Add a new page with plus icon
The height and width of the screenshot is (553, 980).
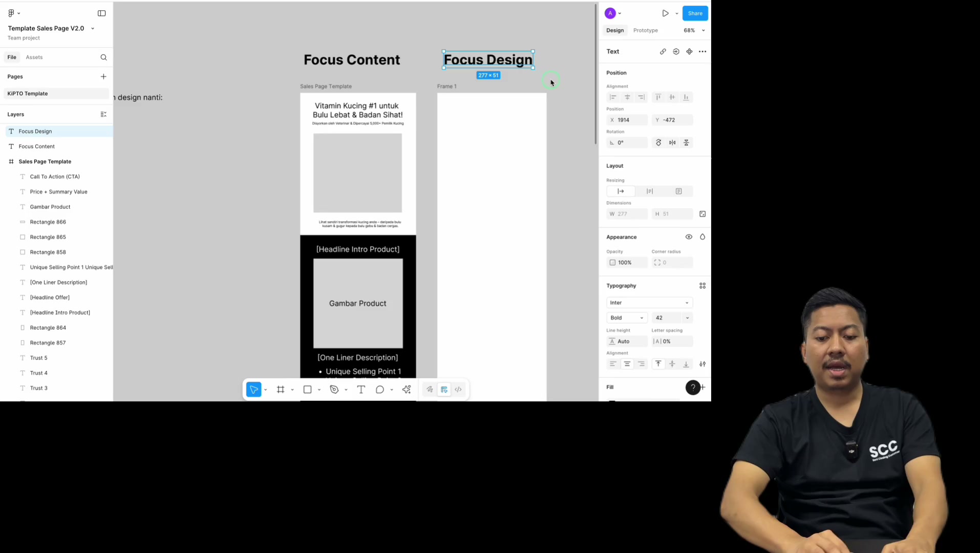click(103, 77)
